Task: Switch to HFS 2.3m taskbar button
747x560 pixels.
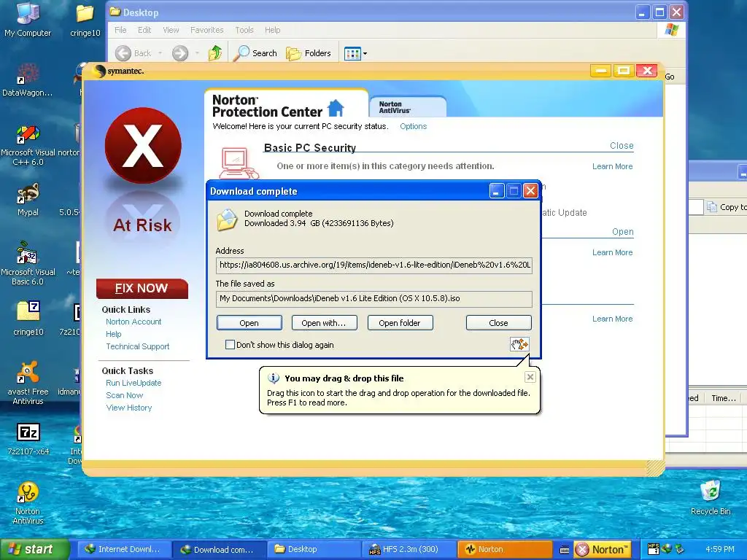Action: (x=409, y=549)
